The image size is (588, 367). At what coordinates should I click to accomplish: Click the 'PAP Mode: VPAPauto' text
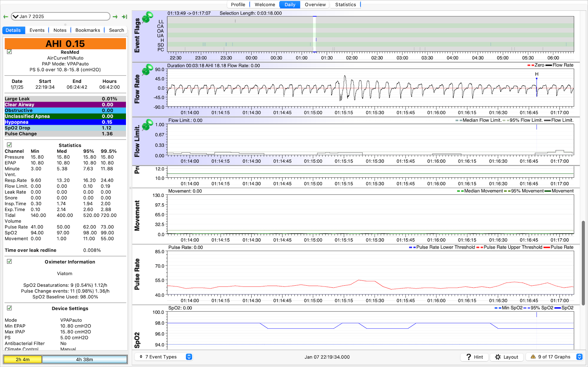tap(65, 64)
